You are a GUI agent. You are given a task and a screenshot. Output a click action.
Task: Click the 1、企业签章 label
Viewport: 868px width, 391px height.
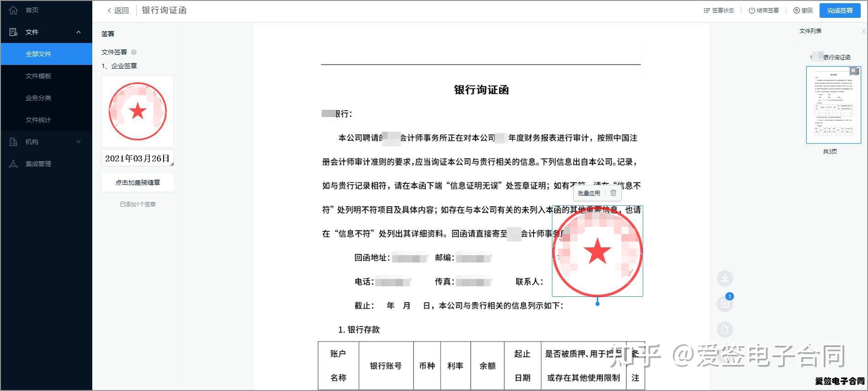(119, 66)
